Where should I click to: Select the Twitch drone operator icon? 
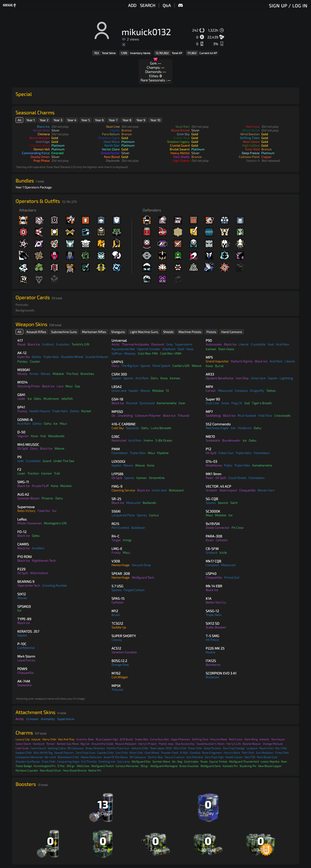pos(101,220)
